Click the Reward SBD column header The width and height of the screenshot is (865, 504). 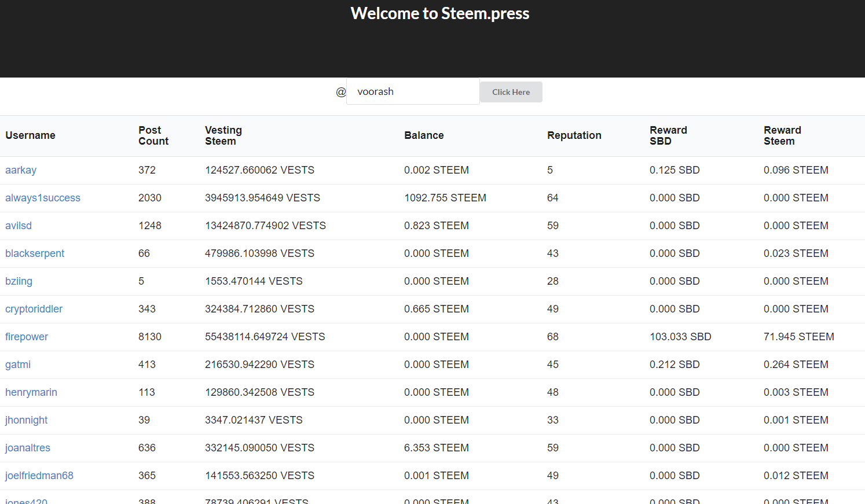click(x=668, y=135)
